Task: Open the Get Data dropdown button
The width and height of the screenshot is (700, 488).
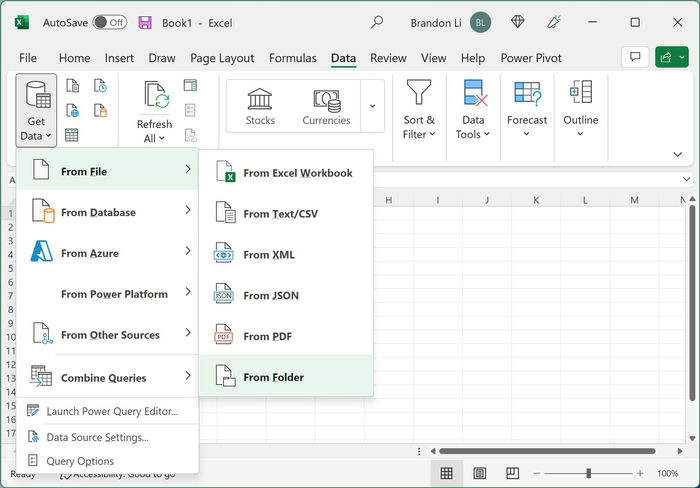Action: [36, 110]
